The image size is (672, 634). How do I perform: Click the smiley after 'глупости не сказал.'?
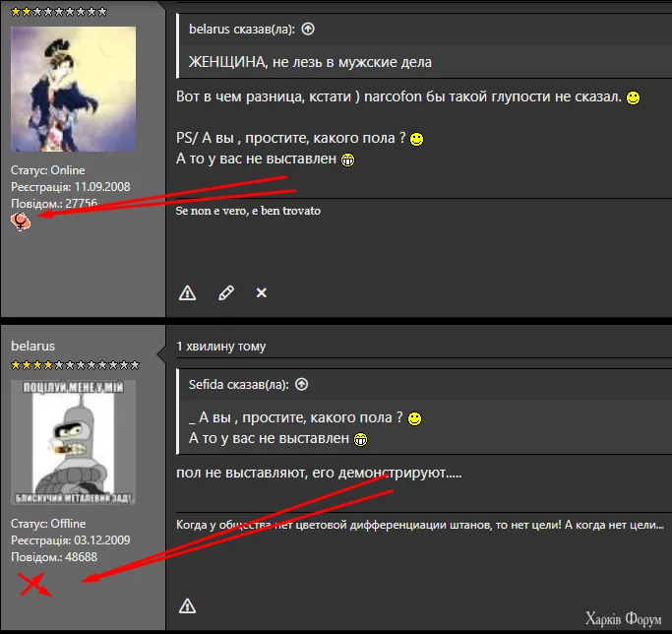coord(633,97)
